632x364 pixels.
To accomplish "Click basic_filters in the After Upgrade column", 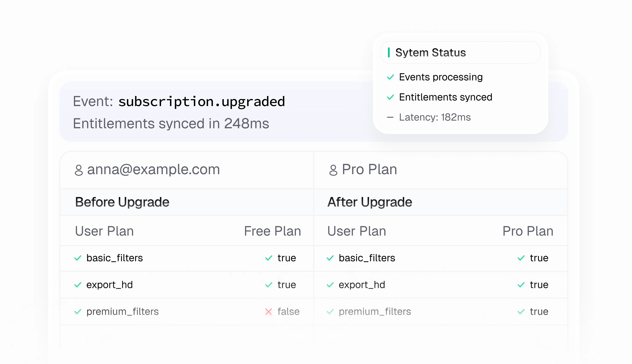I will pyautogui.click(x=367, y=258).
